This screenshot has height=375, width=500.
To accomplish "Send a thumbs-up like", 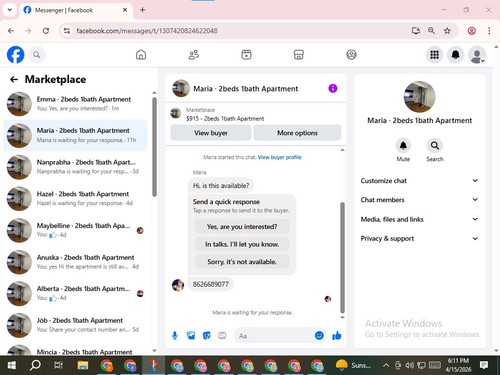I will click(x=337, y=335).
